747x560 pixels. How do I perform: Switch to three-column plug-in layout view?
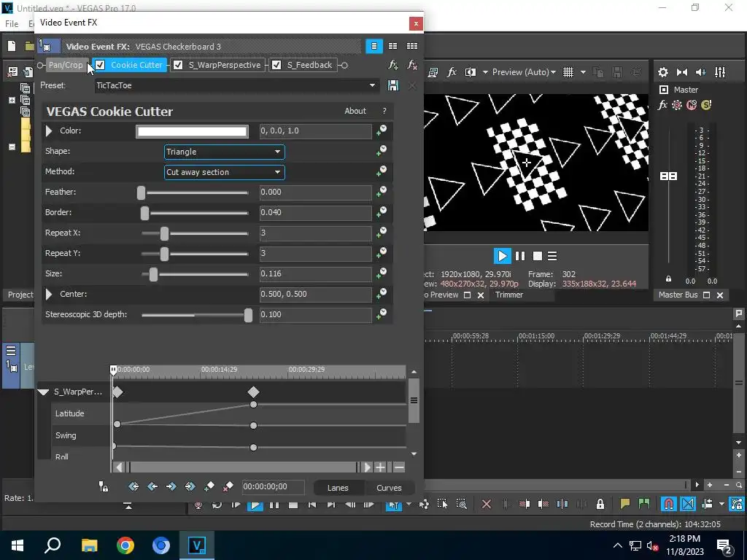pyautogui.click(x=412, y=46)
